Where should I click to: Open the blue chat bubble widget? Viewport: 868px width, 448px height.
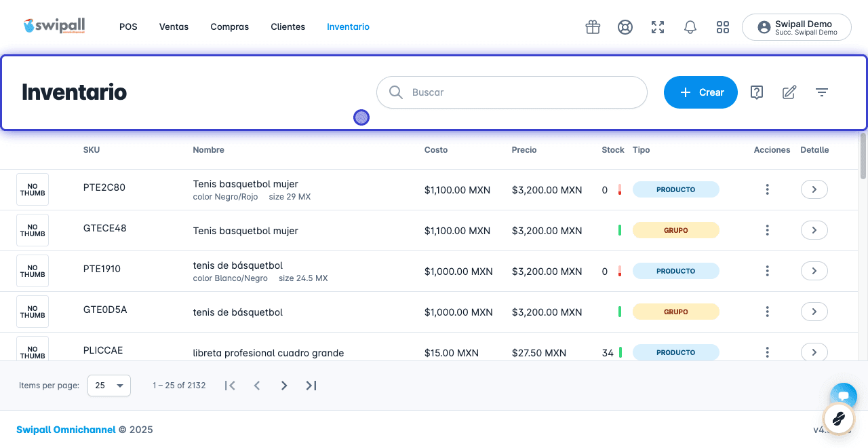tap(844, 396)
